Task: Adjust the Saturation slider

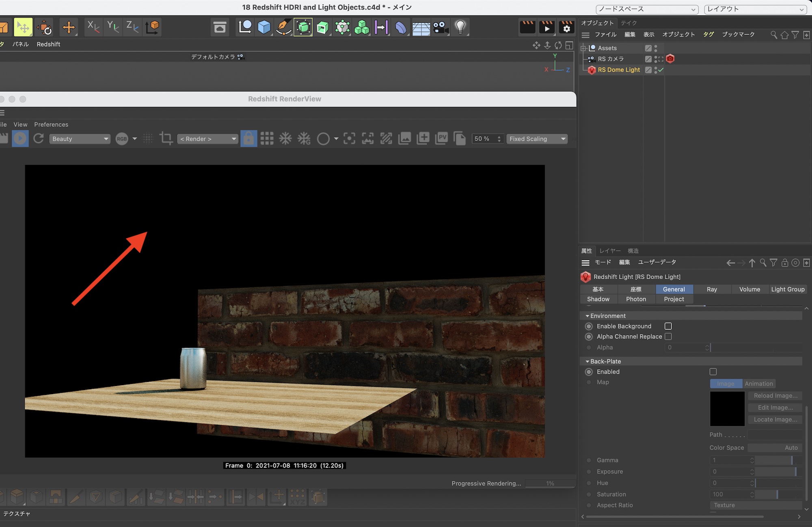Action: (x=777, y=494)
